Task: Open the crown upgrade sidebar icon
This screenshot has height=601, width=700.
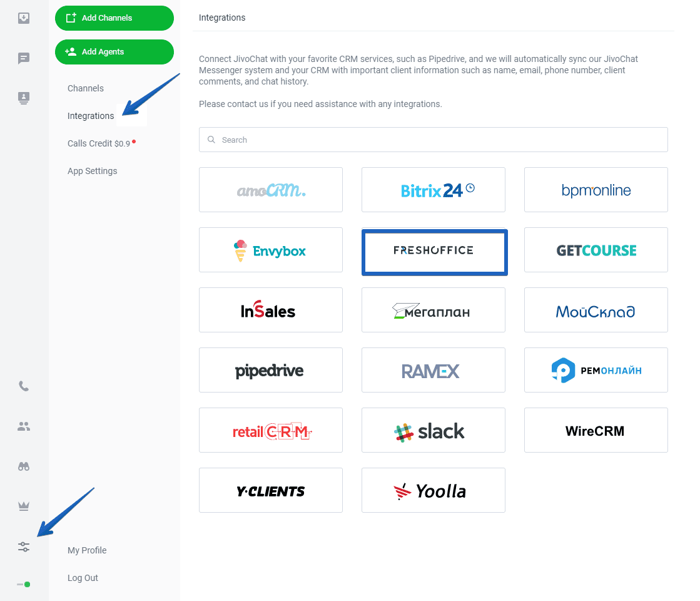Action: (x=24, y=506)
